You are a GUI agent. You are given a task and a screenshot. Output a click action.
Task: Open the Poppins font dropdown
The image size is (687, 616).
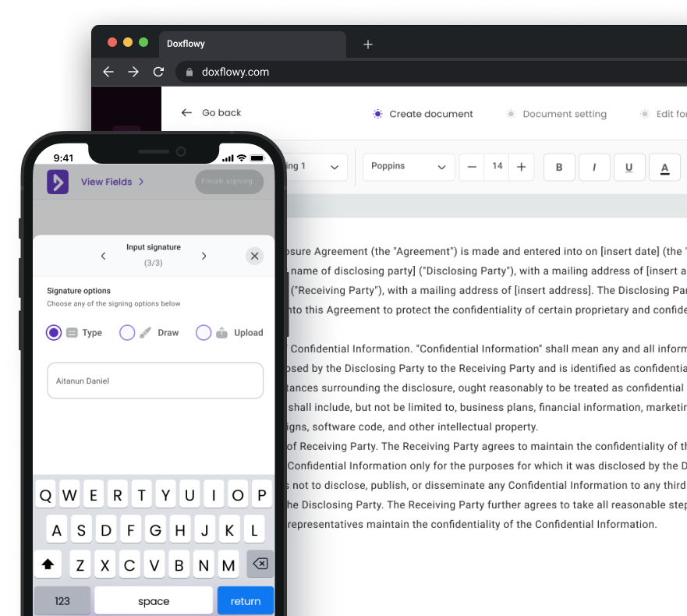pos(409,167)
